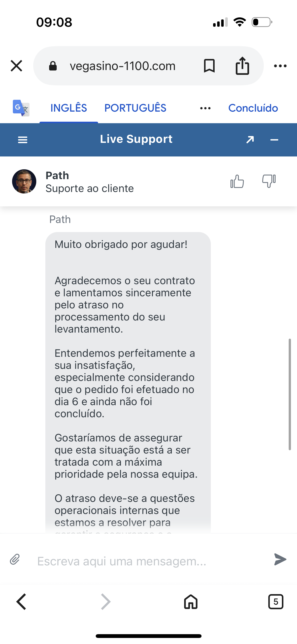Tap the share icon in address bar

pos(242,66)
